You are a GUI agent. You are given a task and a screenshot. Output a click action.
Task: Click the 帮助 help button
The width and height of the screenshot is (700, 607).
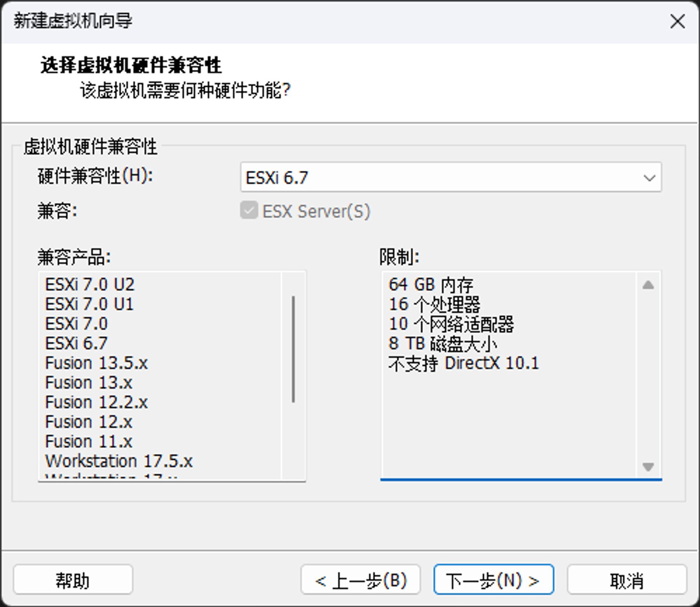click(73, 580)
